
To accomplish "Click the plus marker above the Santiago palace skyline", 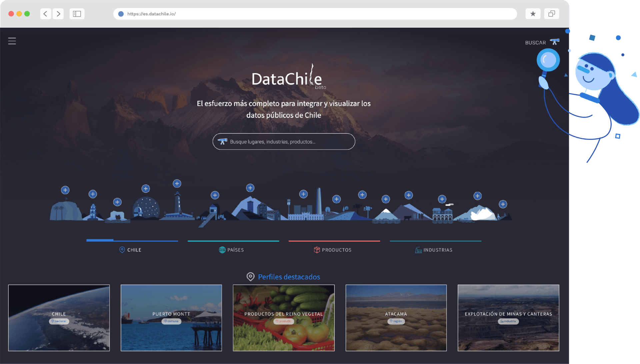I will 303,194.
